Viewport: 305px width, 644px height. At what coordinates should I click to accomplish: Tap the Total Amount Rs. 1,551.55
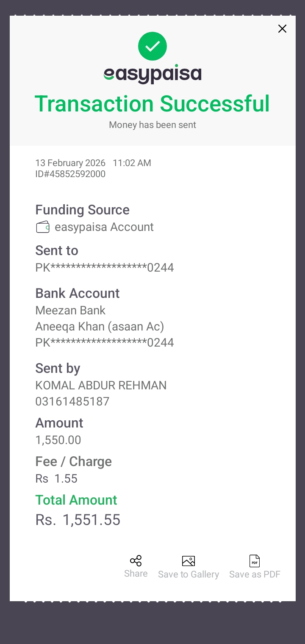pos(78,520)
